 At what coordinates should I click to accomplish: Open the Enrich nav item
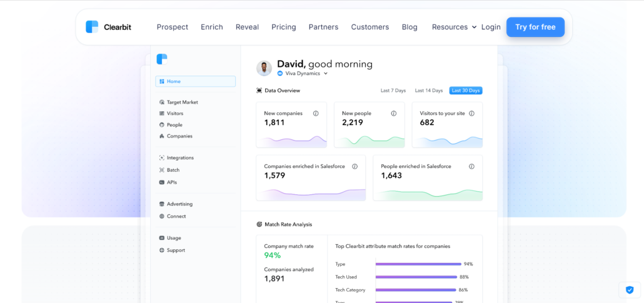click(212, 27)
